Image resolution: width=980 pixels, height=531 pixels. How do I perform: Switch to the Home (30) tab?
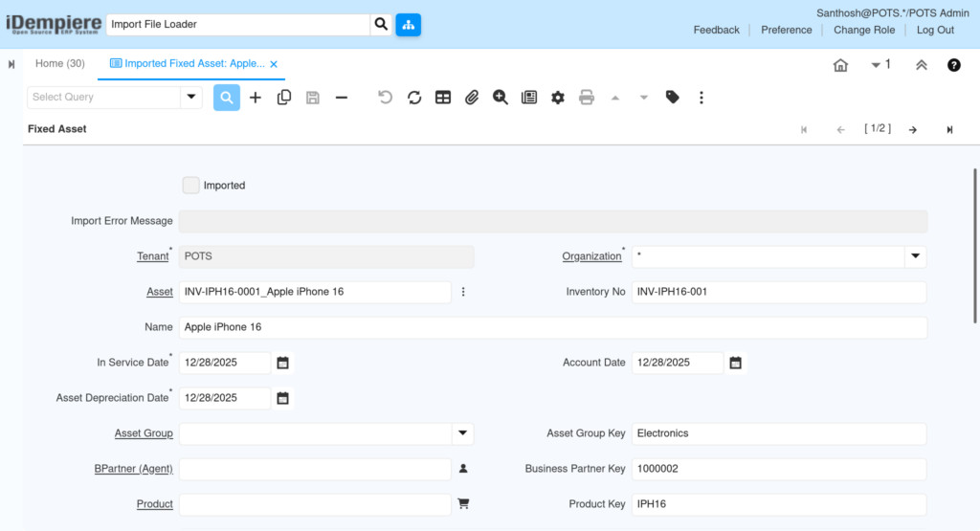click(x=60, y=63)
